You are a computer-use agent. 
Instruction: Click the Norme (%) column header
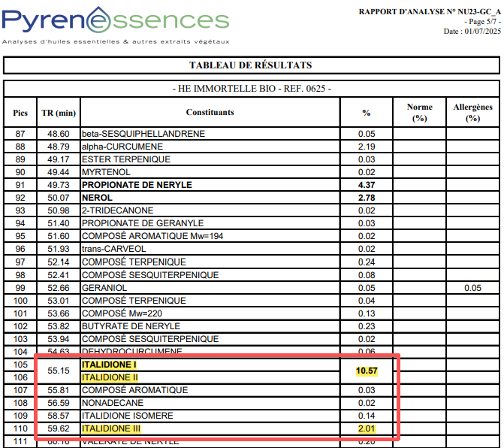tap(419, 113)
